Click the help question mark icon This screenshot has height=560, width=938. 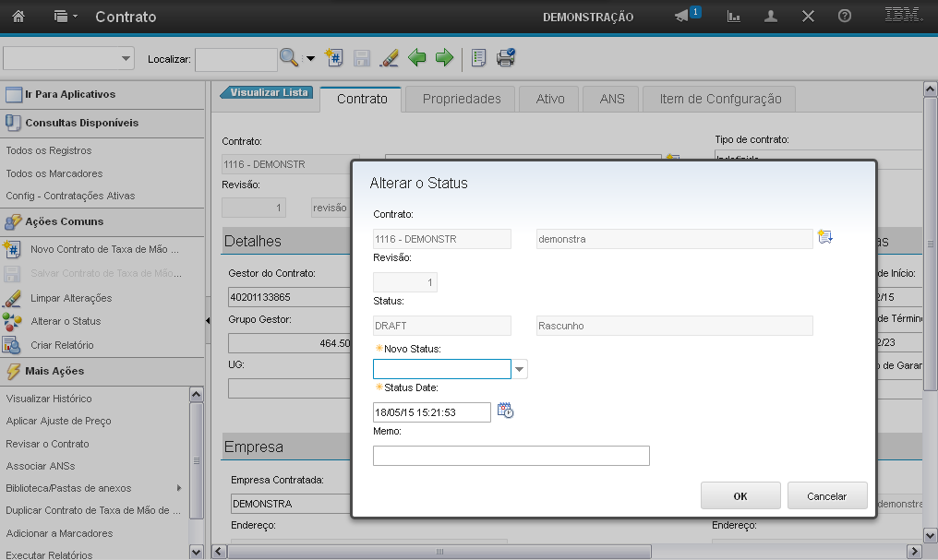point(844,17)
